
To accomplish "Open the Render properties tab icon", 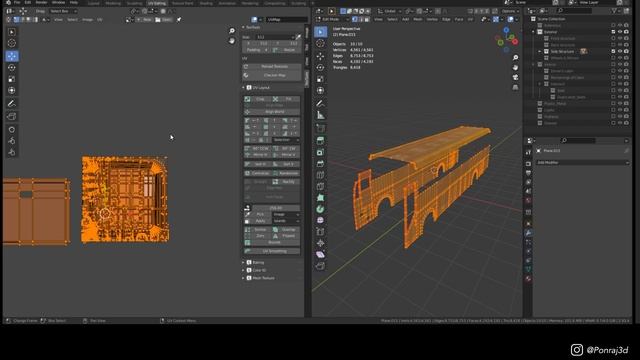I will pyautogui.click(x=528, y=164).
